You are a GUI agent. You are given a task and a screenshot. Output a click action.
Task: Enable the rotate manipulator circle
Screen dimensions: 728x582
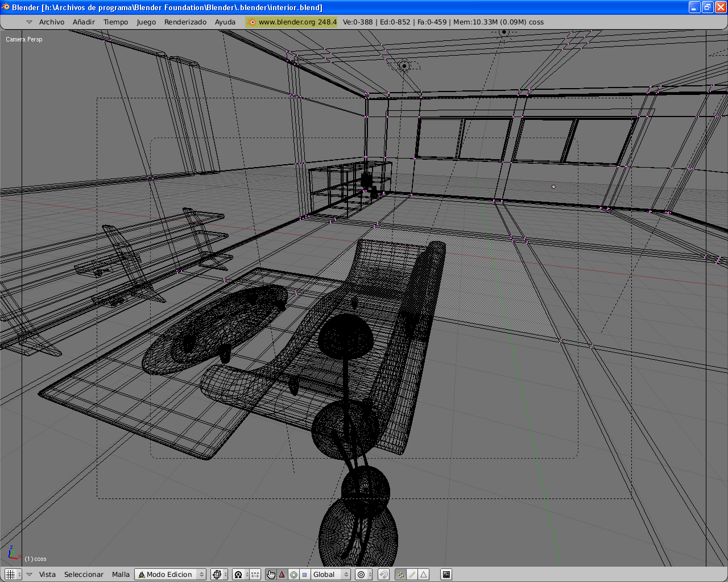(293, 575)
